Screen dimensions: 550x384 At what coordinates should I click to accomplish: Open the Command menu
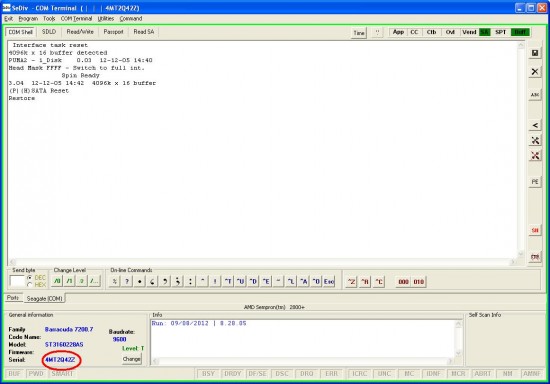[131, 19]
